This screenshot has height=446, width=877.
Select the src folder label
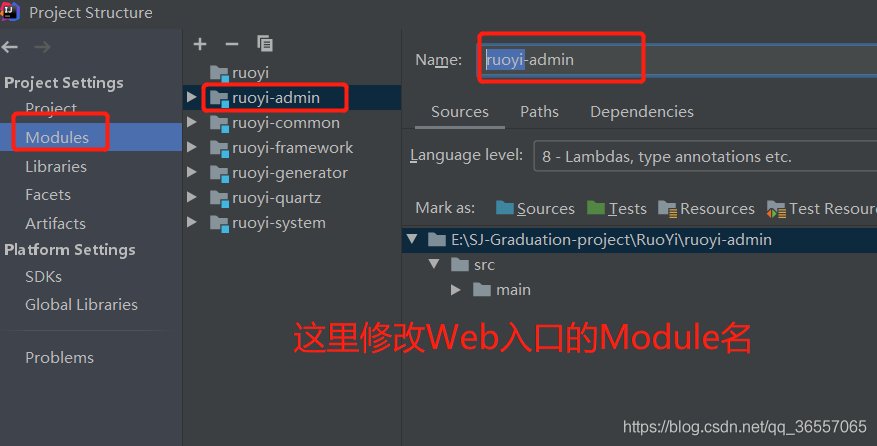coord(484,265)
